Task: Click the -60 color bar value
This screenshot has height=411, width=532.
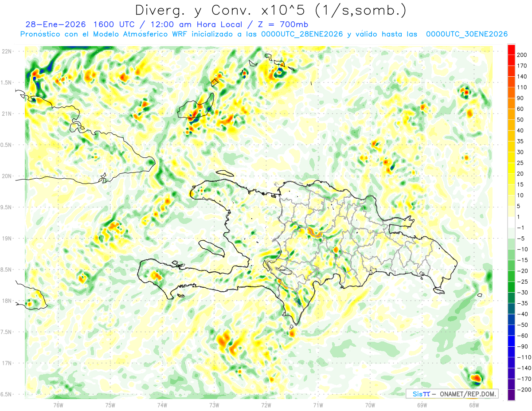Action: tap(523, 336)
